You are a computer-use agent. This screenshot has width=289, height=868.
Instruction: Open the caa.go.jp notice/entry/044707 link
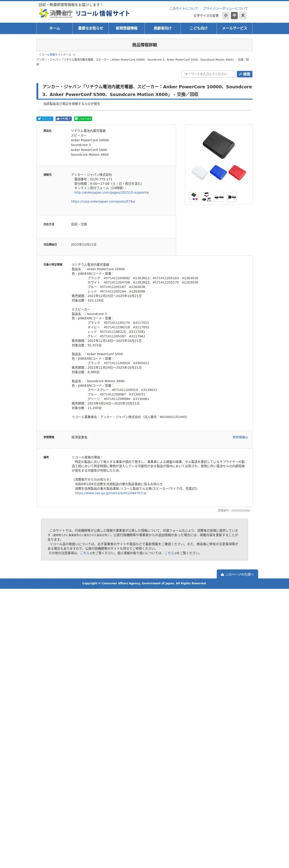[x=109, y=493]
